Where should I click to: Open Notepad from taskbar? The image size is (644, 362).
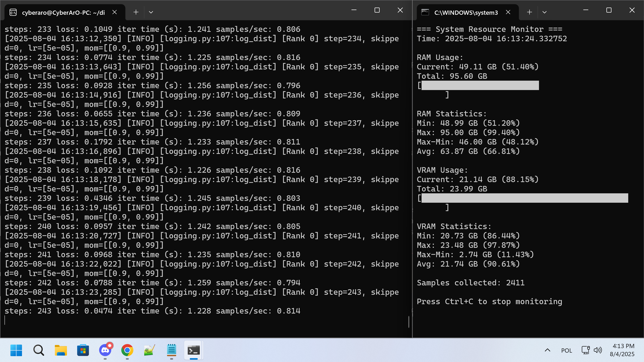171,350
